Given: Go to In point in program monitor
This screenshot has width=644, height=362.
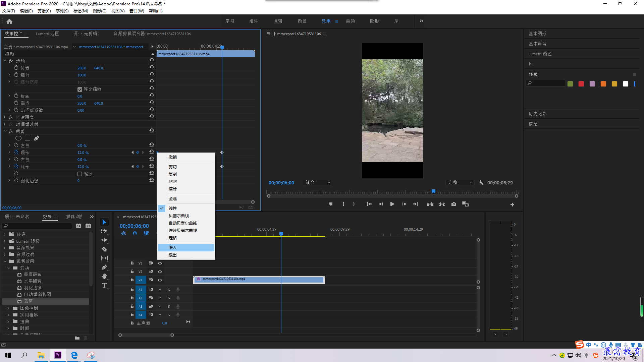Looking at the screenshot, I should (x=369, y=204).
